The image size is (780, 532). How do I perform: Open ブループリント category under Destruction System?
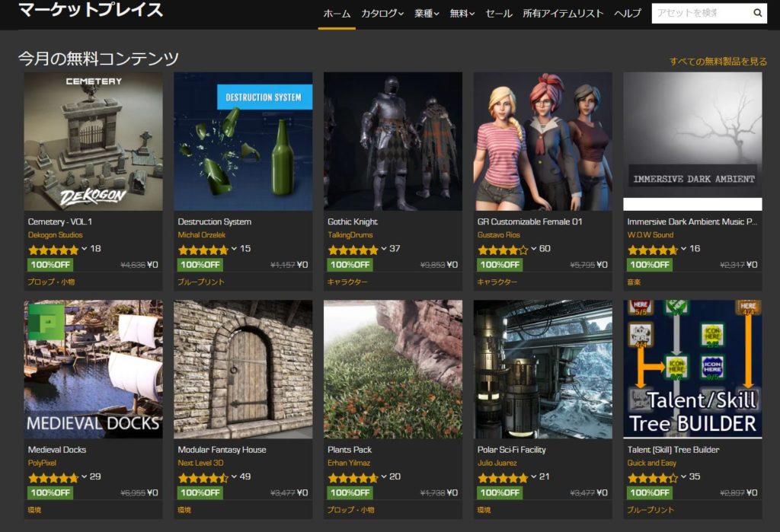201,282
